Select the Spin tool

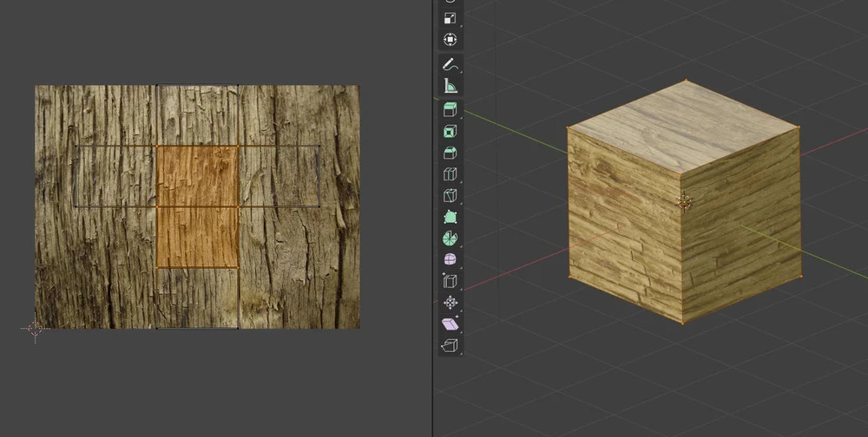(x=450, y=238)
